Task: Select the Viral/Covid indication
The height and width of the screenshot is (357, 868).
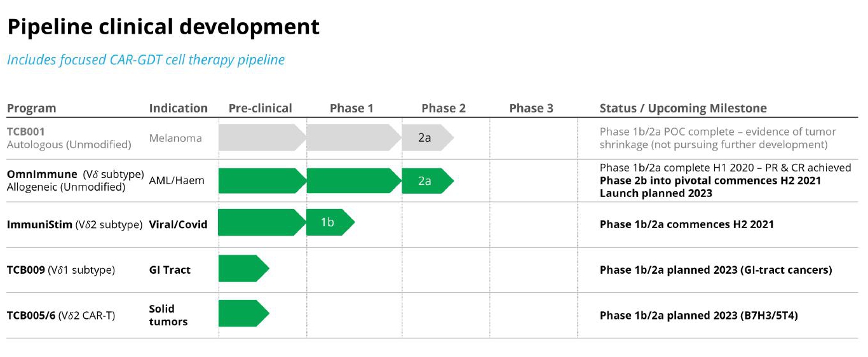Action: (178, 225)
